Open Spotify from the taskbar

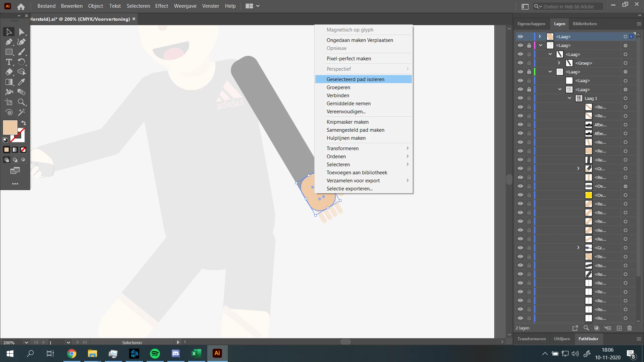click(x=155, y=353)
